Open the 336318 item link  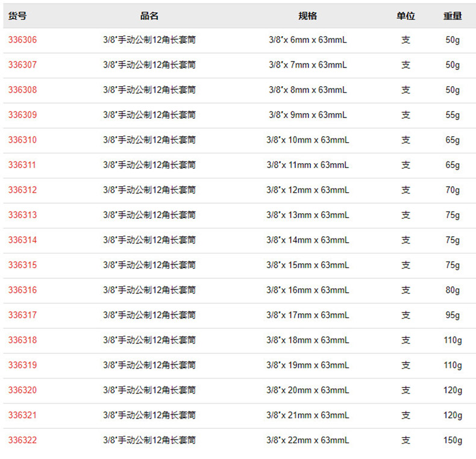coord(22,340)
